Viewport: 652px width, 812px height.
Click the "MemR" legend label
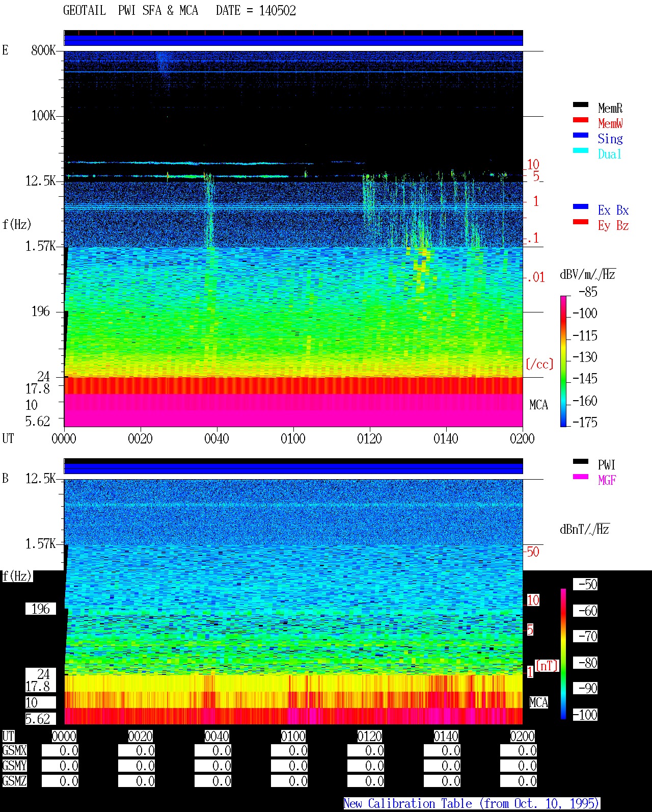pyautogui.click(x=610, y=108)
